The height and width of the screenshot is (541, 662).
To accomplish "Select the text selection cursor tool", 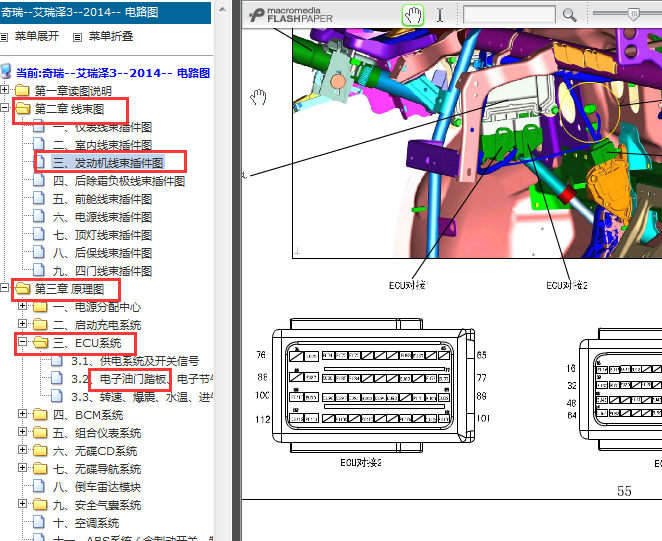I will [x=440, y=16].
